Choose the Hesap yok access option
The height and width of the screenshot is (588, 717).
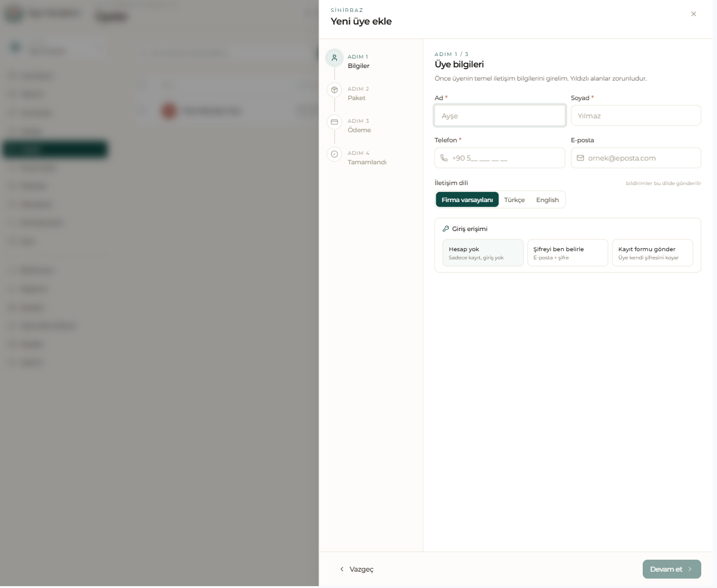click(483, 253)
